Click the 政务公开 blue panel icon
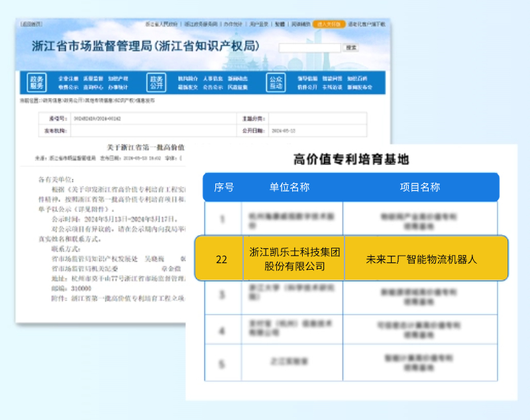 click(x=156, y=80)
